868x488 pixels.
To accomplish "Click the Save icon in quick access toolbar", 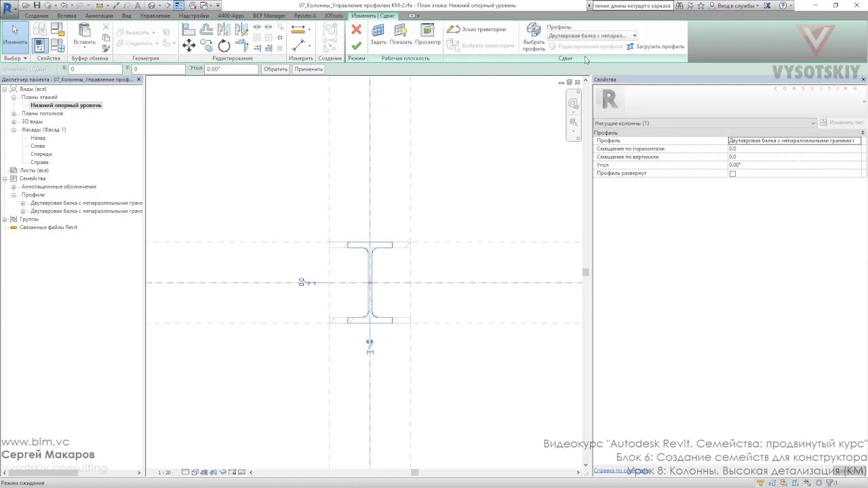I will coord(37,5).
